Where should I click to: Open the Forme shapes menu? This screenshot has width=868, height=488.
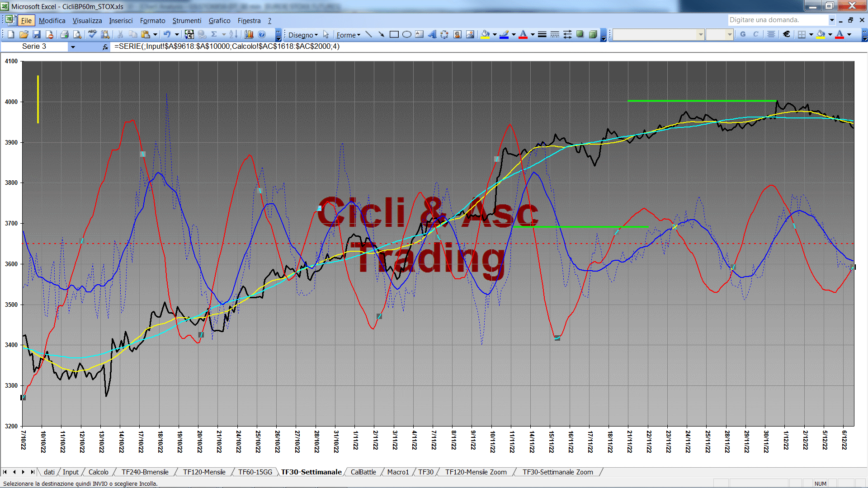click(x=349, y=35)
